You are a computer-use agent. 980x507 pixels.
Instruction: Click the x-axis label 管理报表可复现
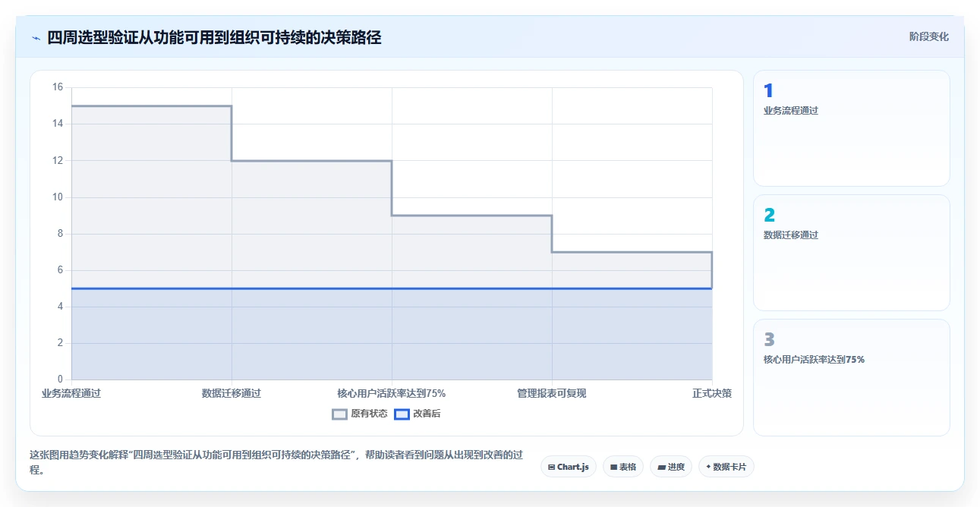pyautogui.click(x=552, y=393)
